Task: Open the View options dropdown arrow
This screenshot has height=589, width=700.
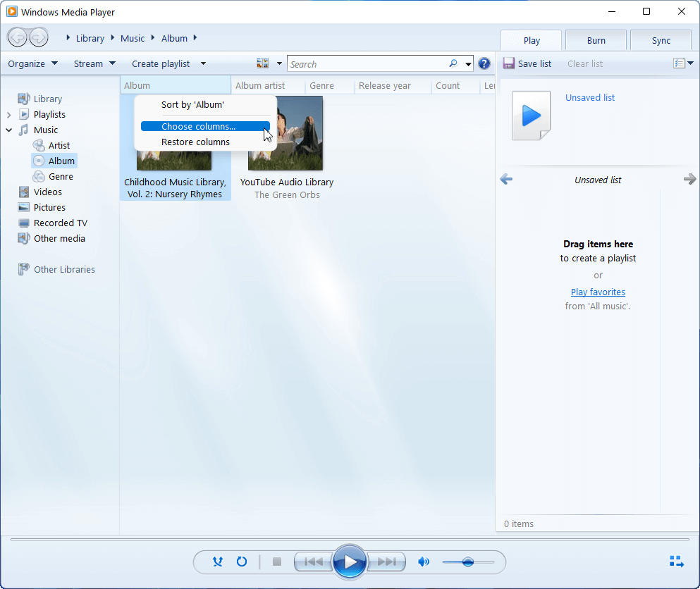Action: (279, 63)
